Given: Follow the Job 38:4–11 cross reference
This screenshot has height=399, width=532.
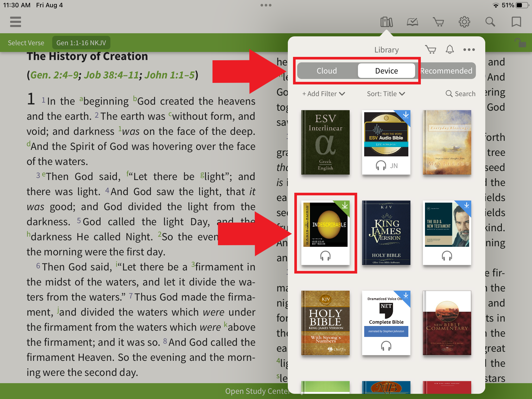Looking at the screenshot, I should [111, 75].
